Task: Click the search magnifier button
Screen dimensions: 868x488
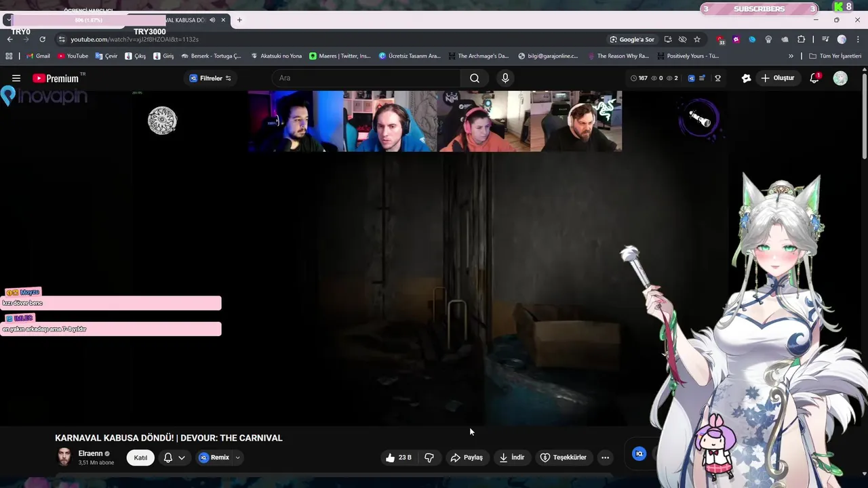Action: pyautogui.click(x=475, y=78)
